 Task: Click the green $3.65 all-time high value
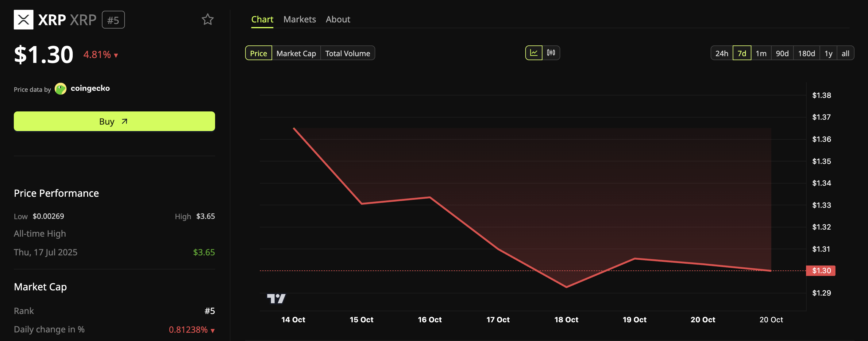click(204, 252)
